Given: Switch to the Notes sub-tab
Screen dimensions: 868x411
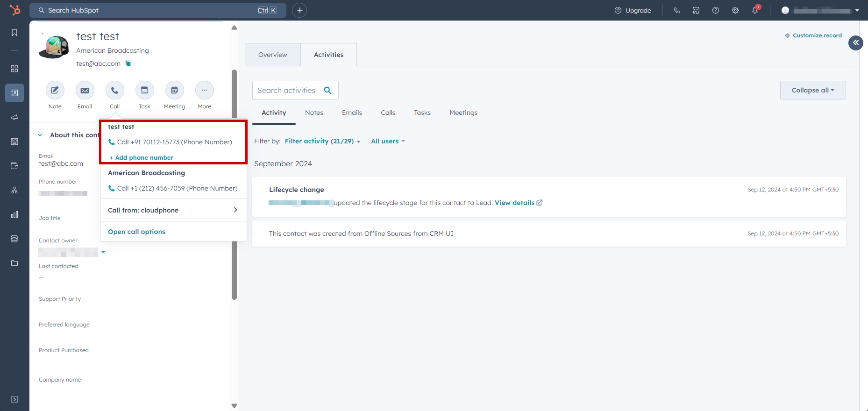Looking at the screenshot, I should (314, 113).
